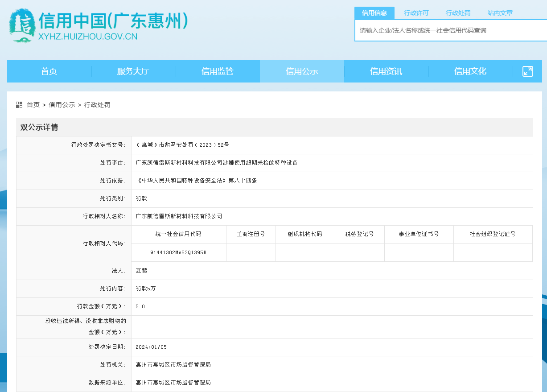Open 信用资讯 in the navigation bar
The height and width of the screenshot is (392, 547).
click(386, 71)
